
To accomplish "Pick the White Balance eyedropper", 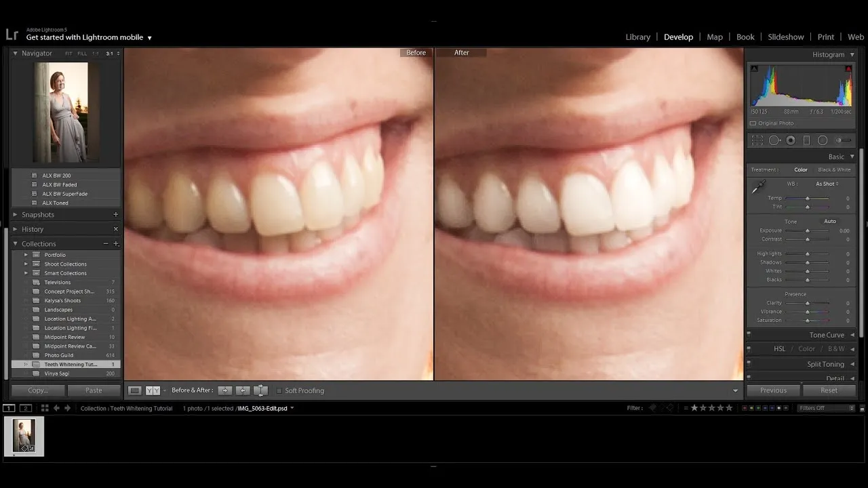I will point(758,188).
